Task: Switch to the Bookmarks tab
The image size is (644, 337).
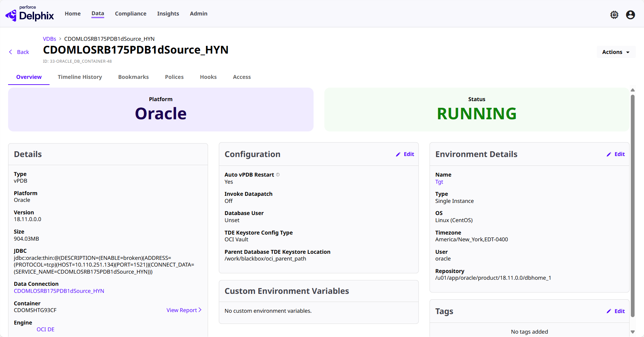Action: pyautogui.click(x=134, y=77)
